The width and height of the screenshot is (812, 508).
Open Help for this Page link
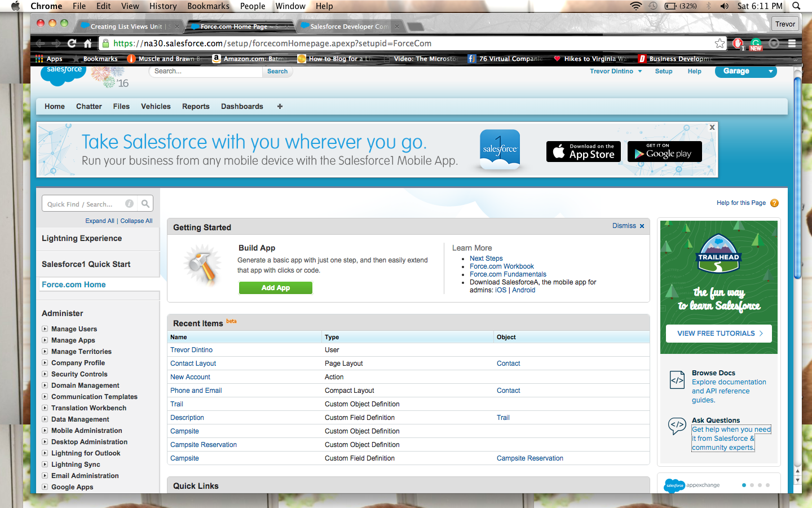click(741, 203)
